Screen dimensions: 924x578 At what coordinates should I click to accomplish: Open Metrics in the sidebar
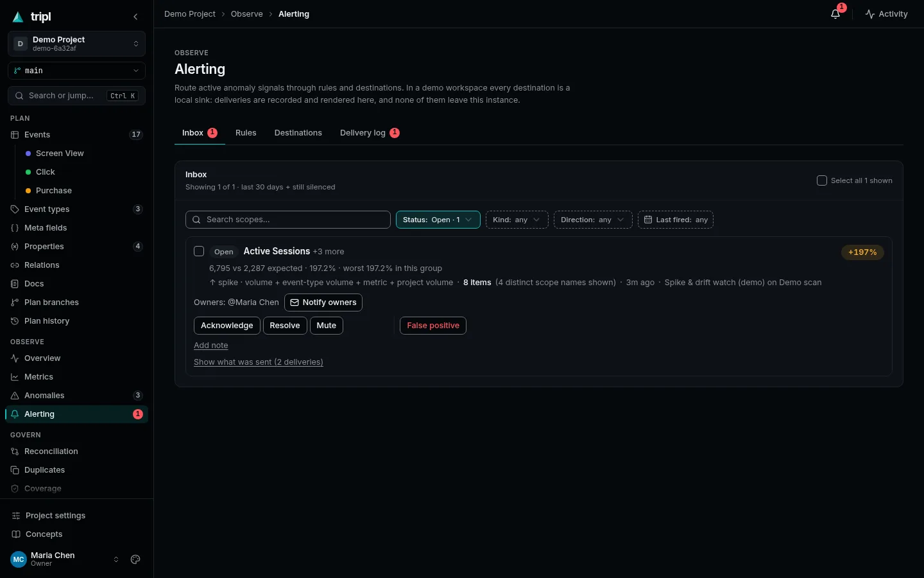click(76, 377)
